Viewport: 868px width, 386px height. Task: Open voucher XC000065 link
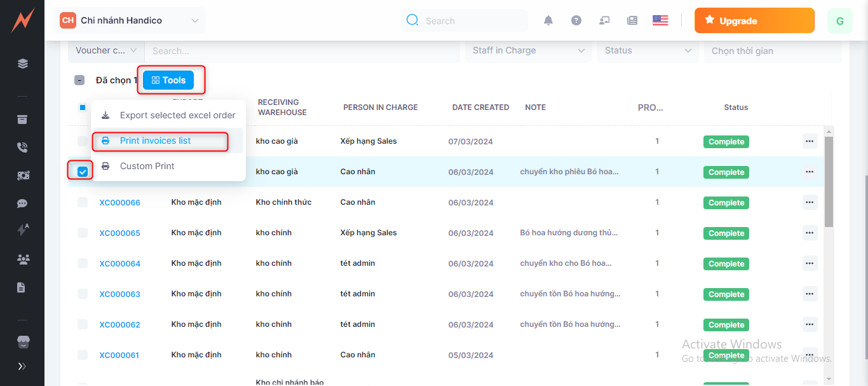point(119,233)
